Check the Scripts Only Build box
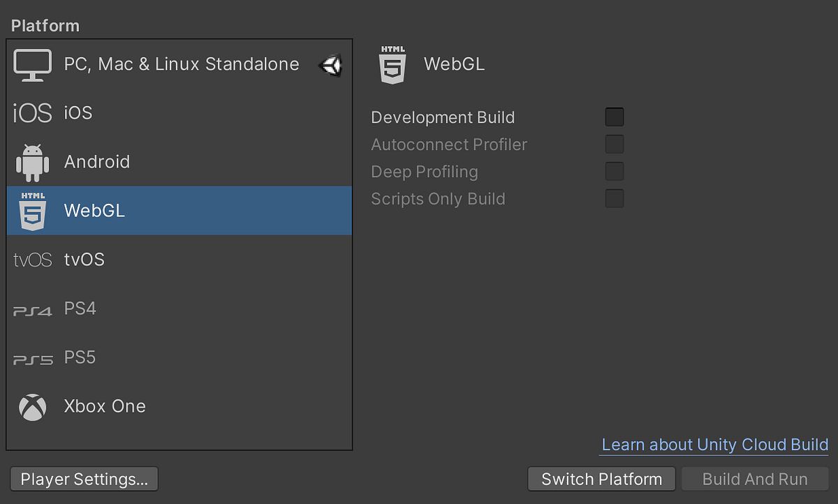The height and width of the screenshot is (504, 838). click(615, 199)
